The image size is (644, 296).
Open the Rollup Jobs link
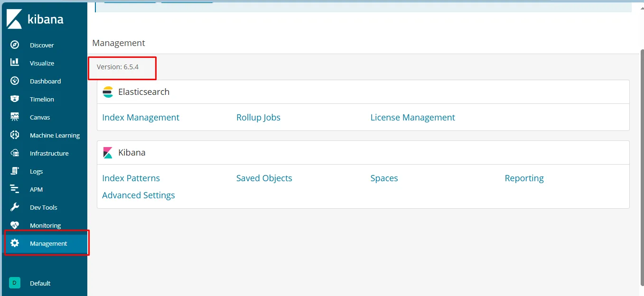[258, 117]
